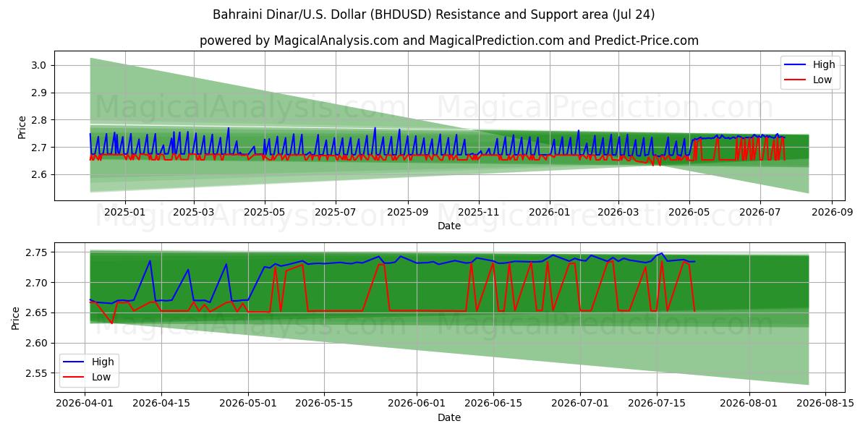868x434 pixels.
Task: Click the 2.9 tick on top chart
Action: [41, 93]
